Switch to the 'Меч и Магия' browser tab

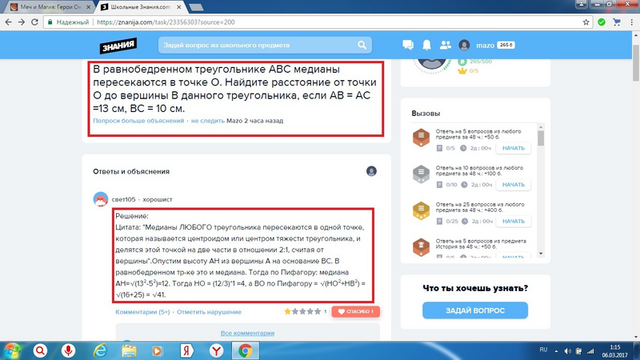pos(50,7)
